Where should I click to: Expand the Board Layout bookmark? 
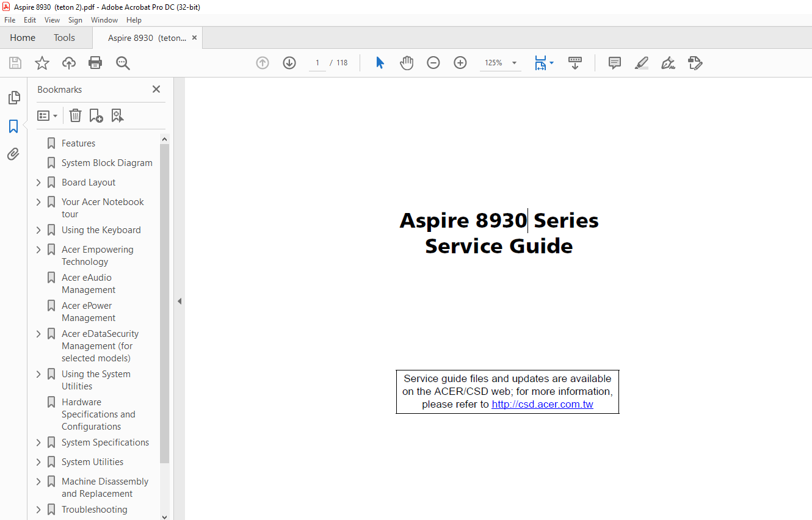coord(38,182)
